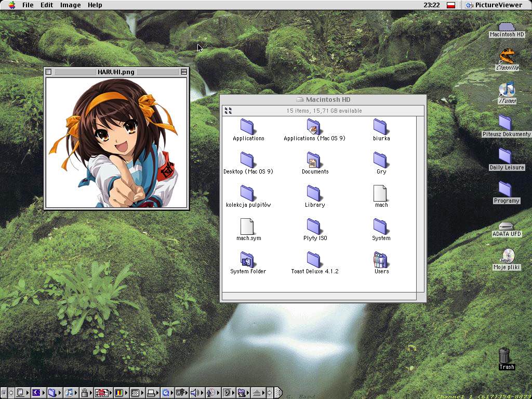Select the Piteusz Dokumenty desktop folder
Image resolution: width=532 pixels, height=399 pixels.
tap(506, 126)
